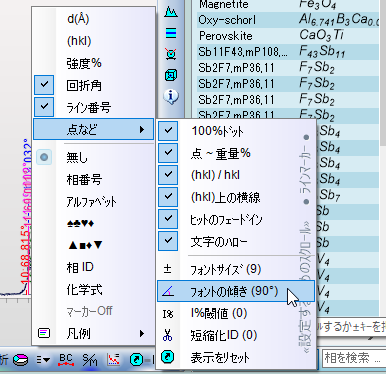Image resolution: width=386 pixels, height=374 pixels.
Task: Uncheck 回折角 in the context menu
Action: (93, 85)
